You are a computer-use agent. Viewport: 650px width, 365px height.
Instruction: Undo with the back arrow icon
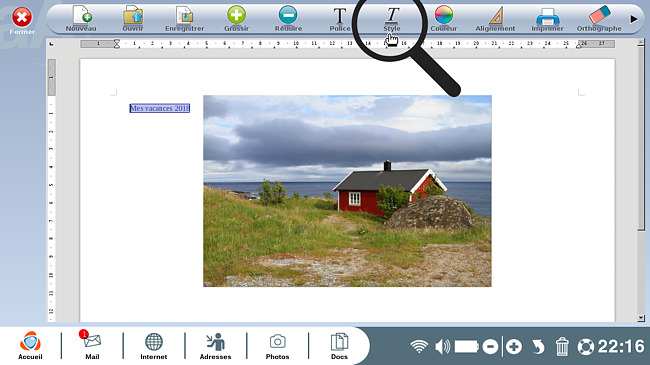pyautogui.click(x=538, y=346)
